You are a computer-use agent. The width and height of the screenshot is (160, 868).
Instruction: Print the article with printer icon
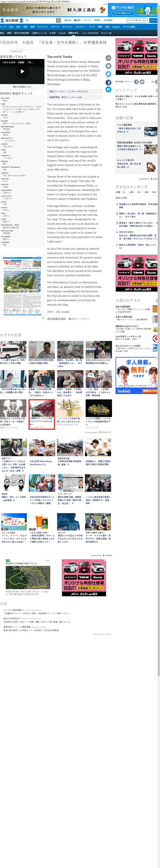click(108, 66)
